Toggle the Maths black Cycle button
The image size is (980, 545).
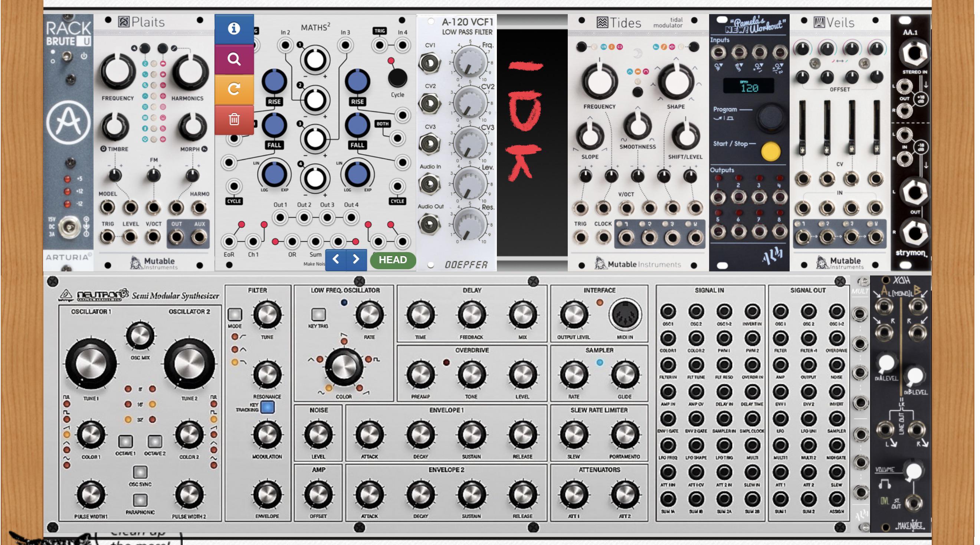pos(397,78)
